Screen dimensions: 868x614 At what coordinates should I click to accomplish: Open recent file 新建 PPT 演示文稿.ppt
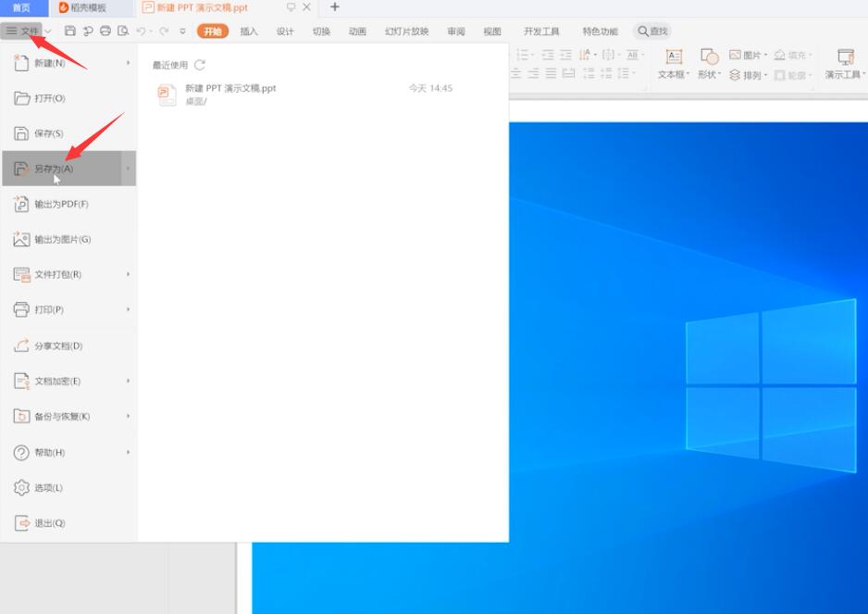click(304, 94)
